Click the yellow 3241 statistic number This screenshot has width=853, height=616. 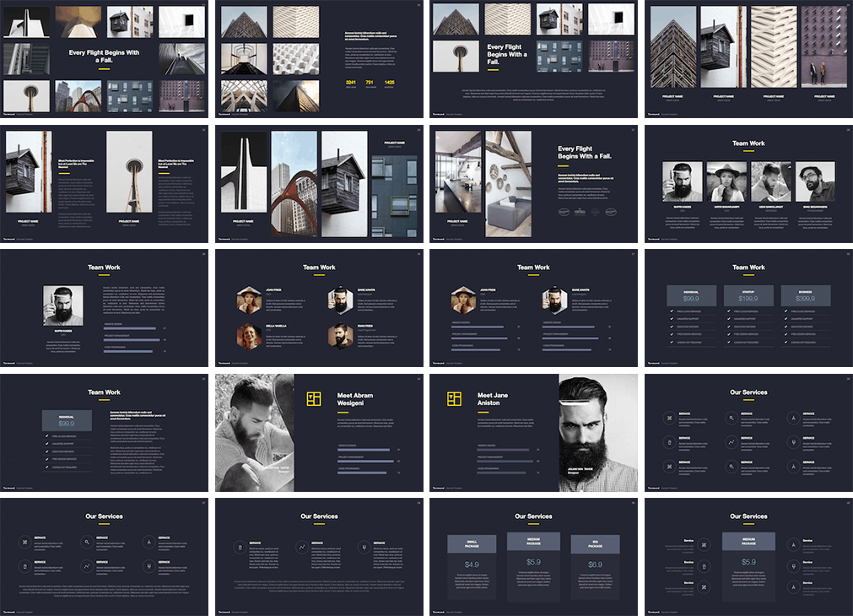tap(351, 83)
